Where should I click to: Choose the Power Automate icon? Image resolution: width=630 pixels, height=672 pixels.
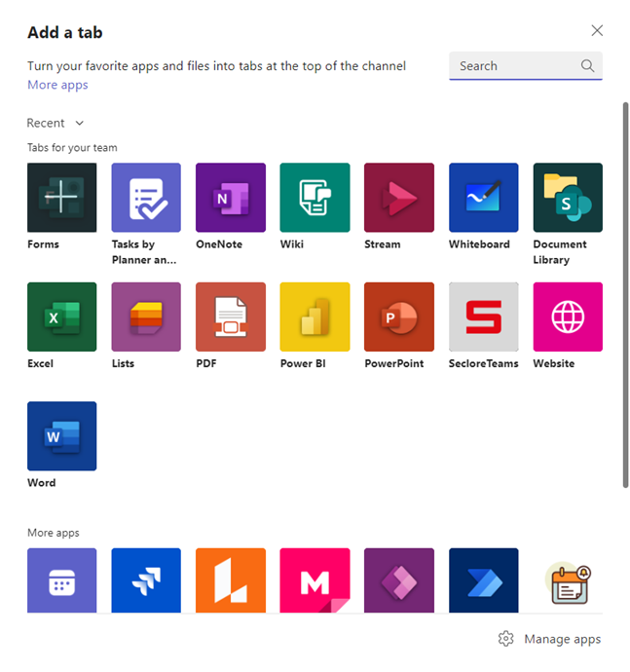tap(483, 580)
